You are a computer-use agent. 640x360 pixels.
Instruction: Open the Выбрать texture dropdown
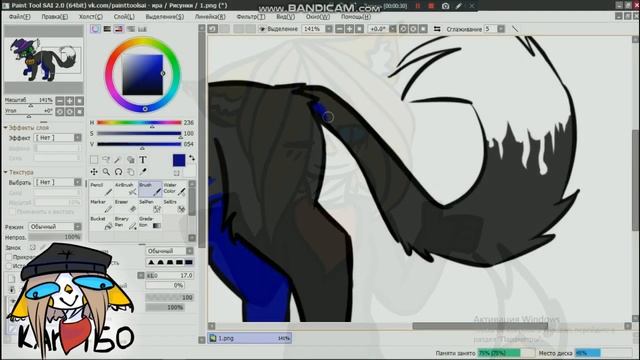pyautogui.click(x=58, y=182)
